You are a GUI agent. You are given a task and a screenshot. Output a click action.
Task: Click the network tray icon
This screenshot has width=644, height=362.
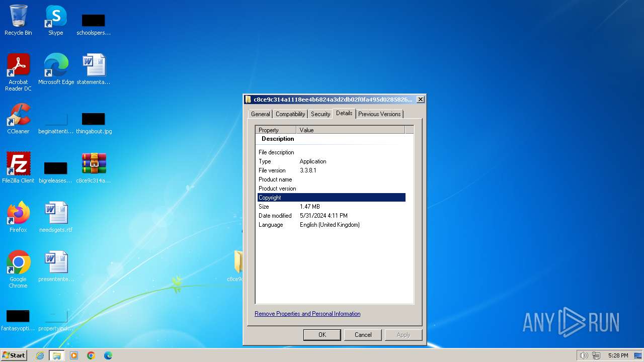pyautogui.click(x=596, y=355)
